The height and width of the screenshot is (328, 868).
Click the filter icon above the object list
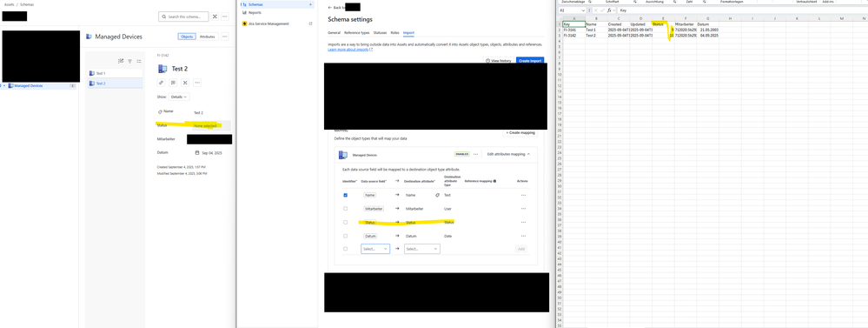point(130,62)
